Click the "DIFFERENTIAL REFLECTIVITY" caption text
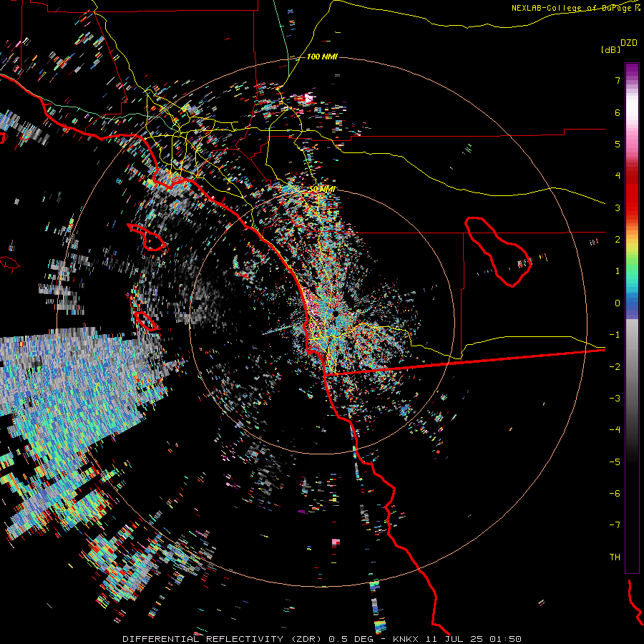 pos(203,639)
